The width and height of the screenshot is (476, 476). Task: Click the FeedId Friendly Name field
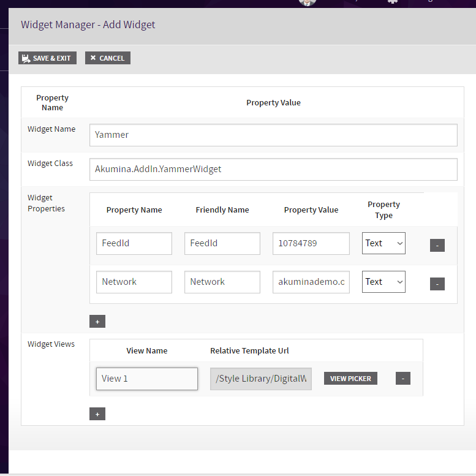coord(222,243)
